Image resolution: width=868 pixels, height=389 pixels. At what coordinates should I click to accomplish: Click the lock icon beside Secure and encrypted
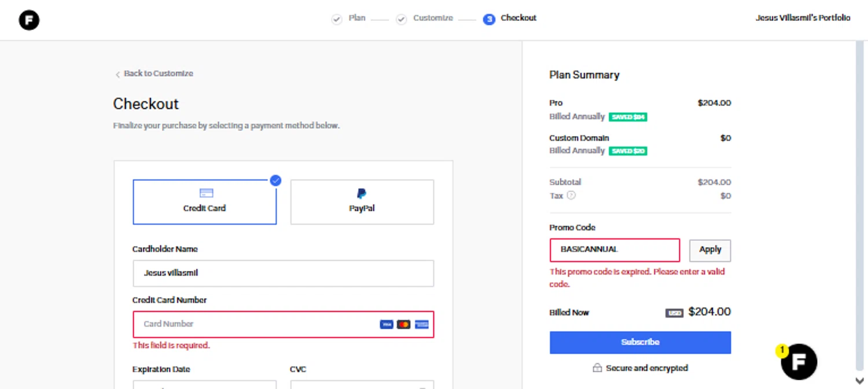[x=597, y=368]
